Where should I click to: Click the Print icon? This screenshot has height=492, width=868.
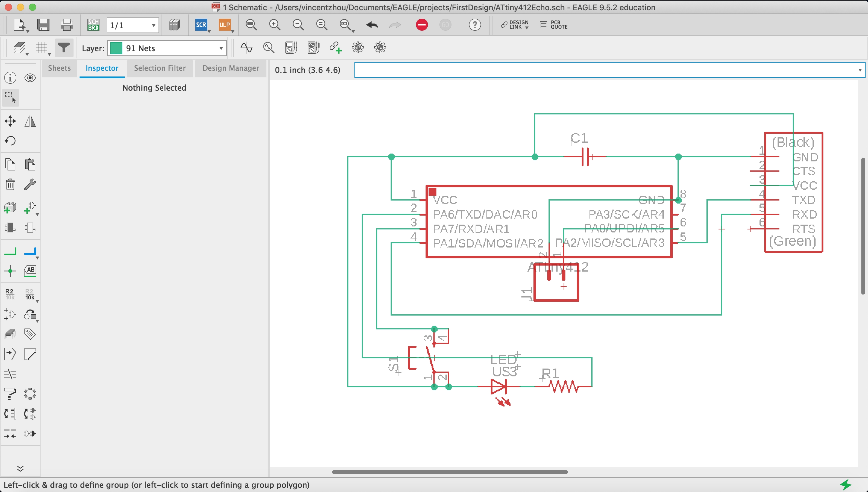[x=67, y=25]
